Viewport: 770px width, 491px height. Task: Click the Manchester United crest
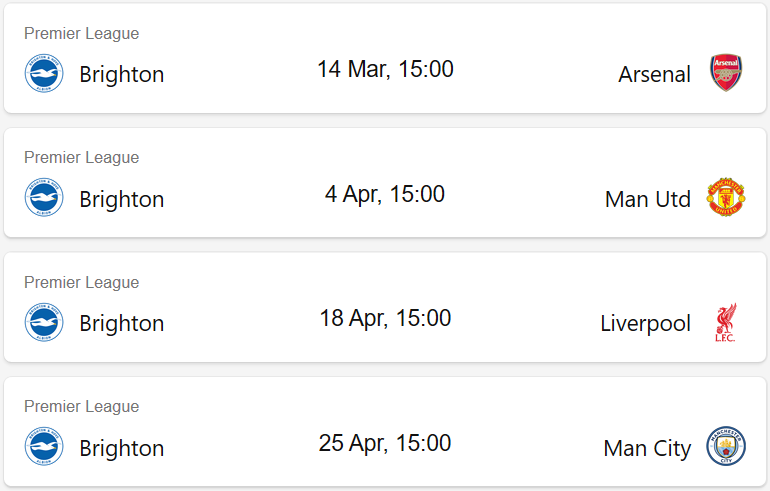(x=726, y=197)
